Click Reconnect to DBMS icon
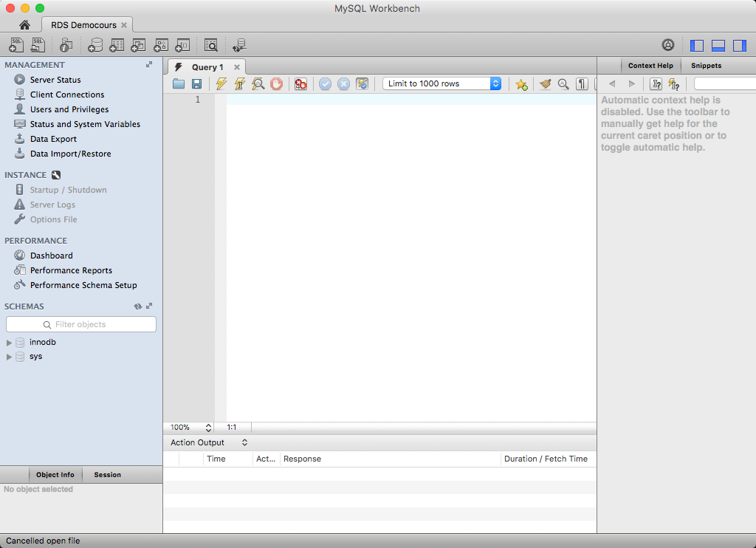756x548 pixels. tap(239, 46)
